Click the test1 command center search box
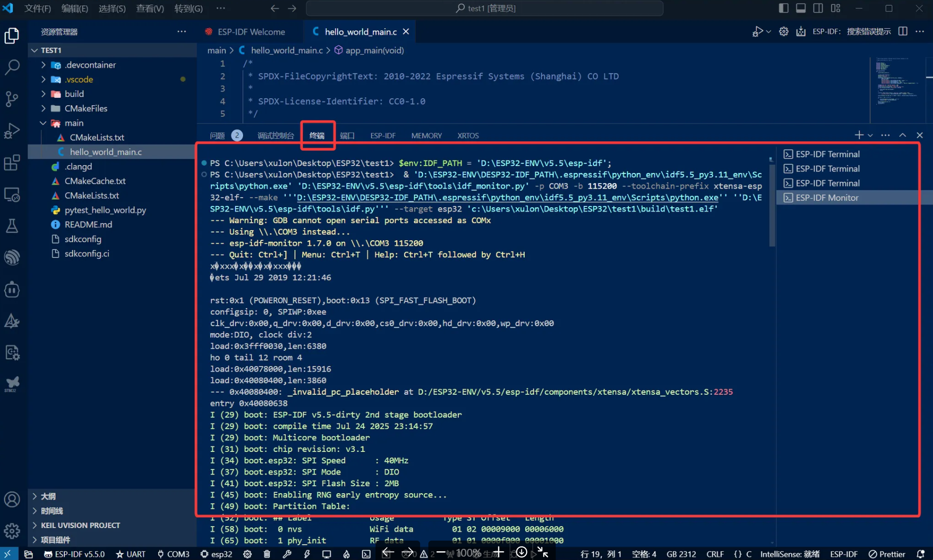Image resolution: width=933 pixels, height=560 pixels. coord(484,8)
